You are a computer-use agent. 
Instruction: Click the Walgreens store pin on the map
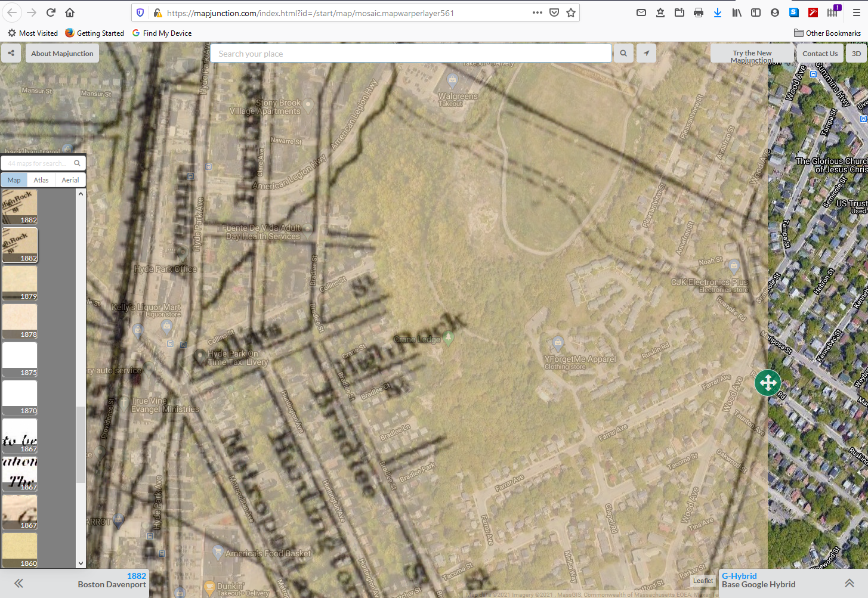(452, 79)
